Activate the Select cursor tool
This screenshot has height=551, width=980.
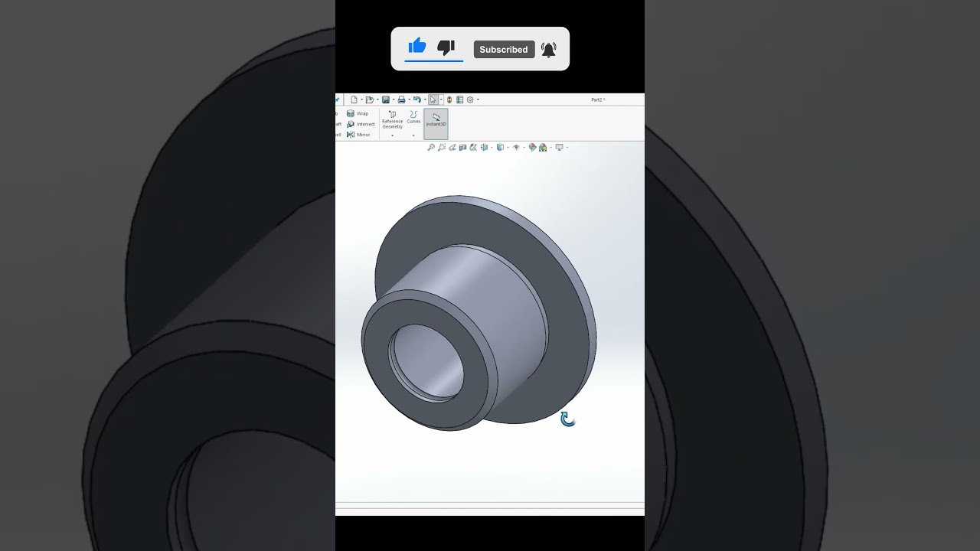[433, 99]
